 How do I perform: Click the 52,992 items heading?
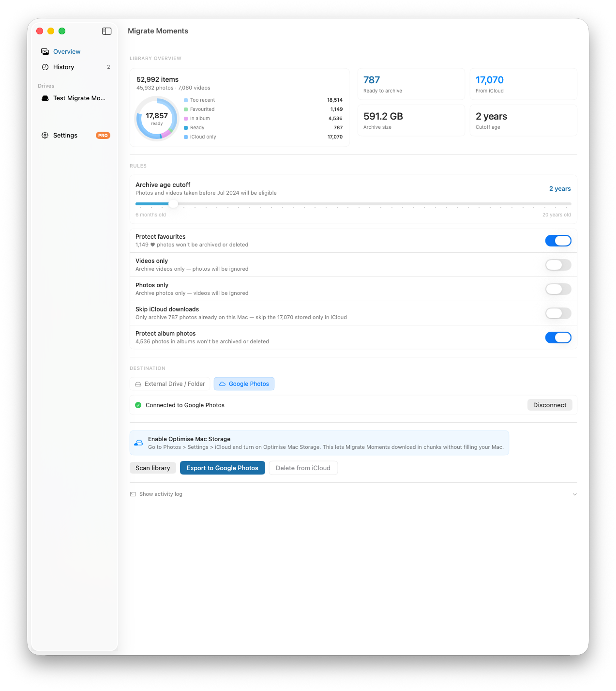(157, 79)
